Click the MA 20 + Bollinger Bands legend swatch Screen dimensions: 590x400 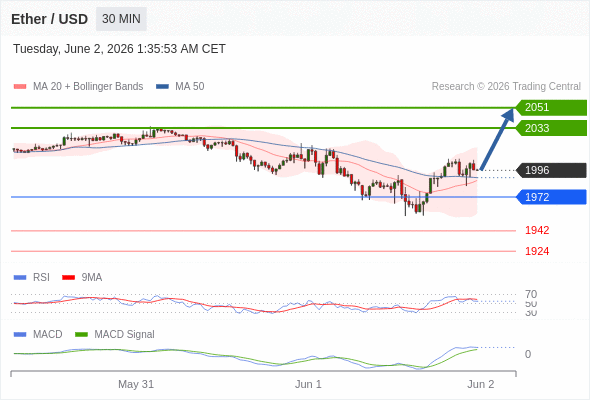[20, 87]
